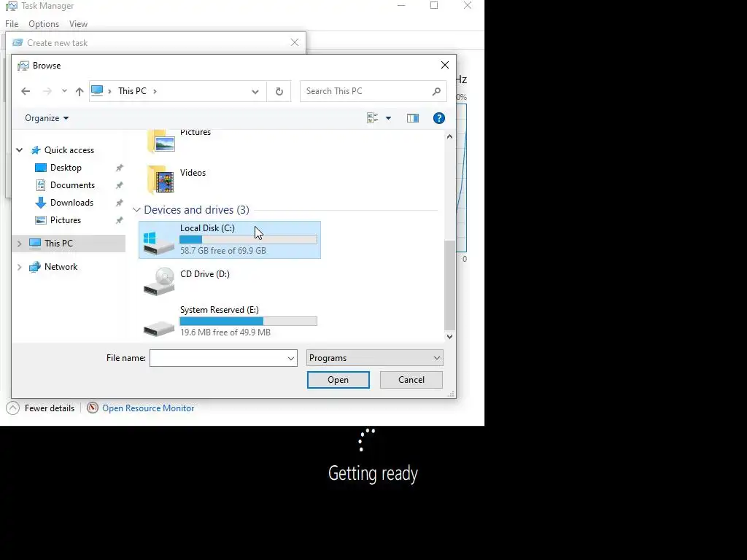Open the File name history dropdown
The image size is (747, 560).
click(291, 358)
